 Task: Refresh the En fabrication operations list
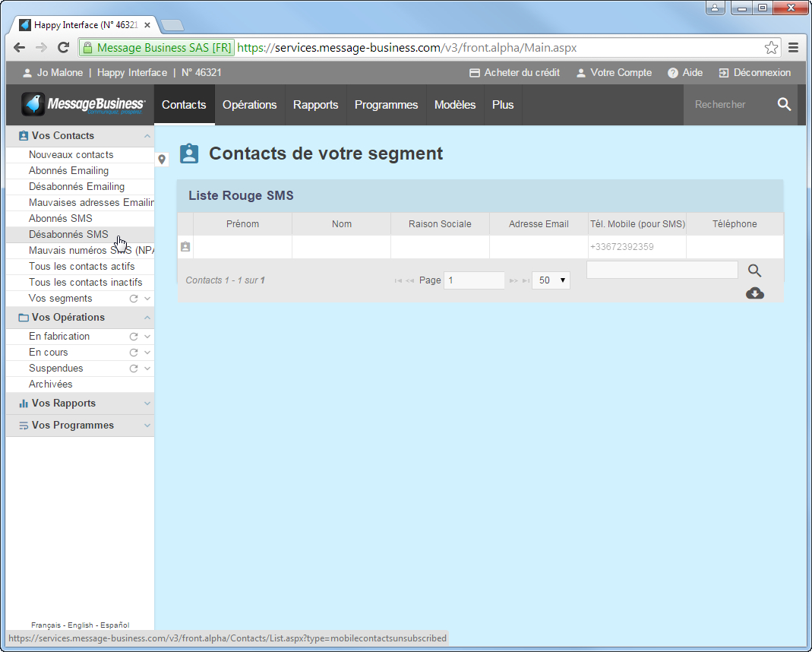[x=134, y=337]
